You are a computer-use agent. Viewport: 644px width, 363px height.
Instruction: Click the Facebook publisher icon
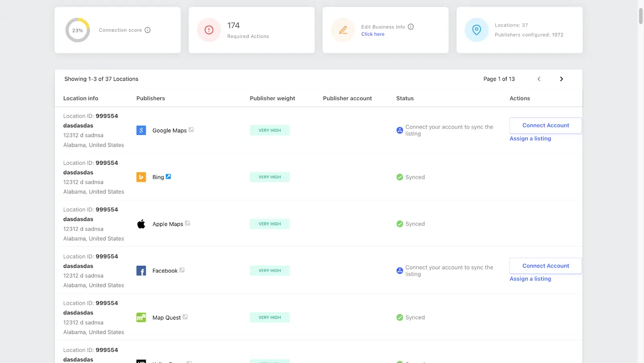[141, 271]
